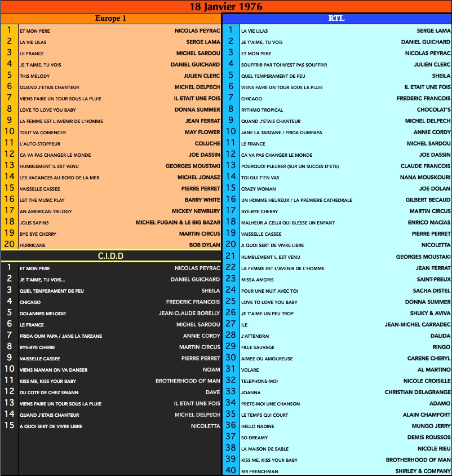This screenshot has width=452, height=476.
Task: Select the song 'TOI QUI T'EN VAS'
Action: [x=260, y=178]
